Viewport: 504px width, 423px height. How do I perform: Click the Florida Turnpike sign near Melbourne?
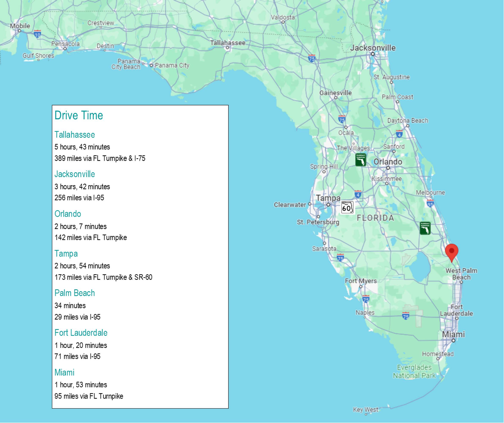tap(425, 228)
